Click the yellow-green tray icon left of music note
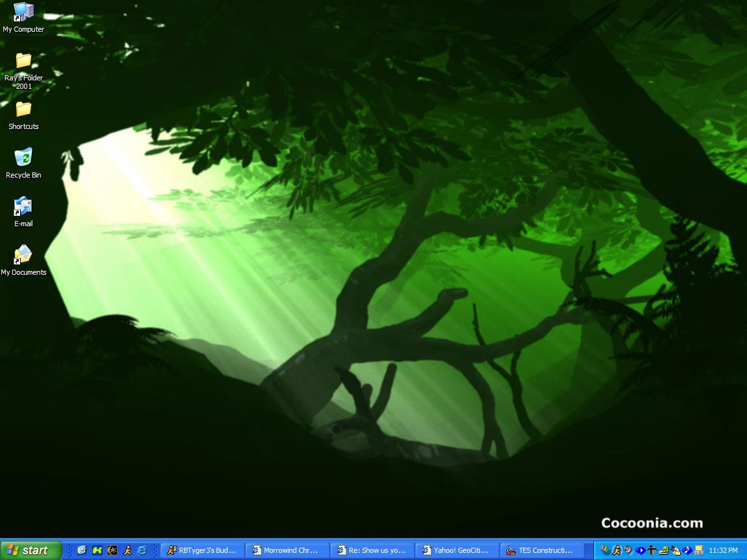The width and height of the screenshot is (747, 560). [x=664, y=550]
